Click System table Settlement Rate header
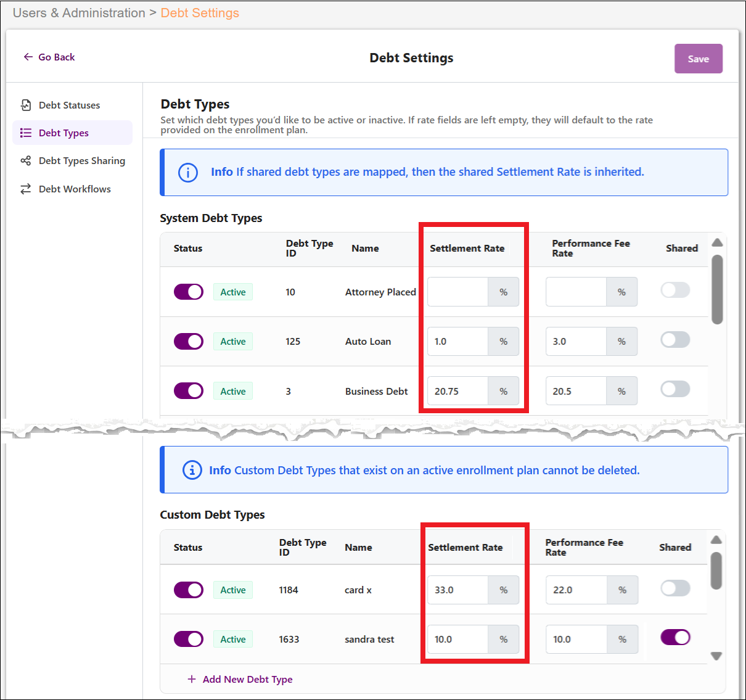The width and height of the screenshot is (746, 700). click(x=467, y=248)
